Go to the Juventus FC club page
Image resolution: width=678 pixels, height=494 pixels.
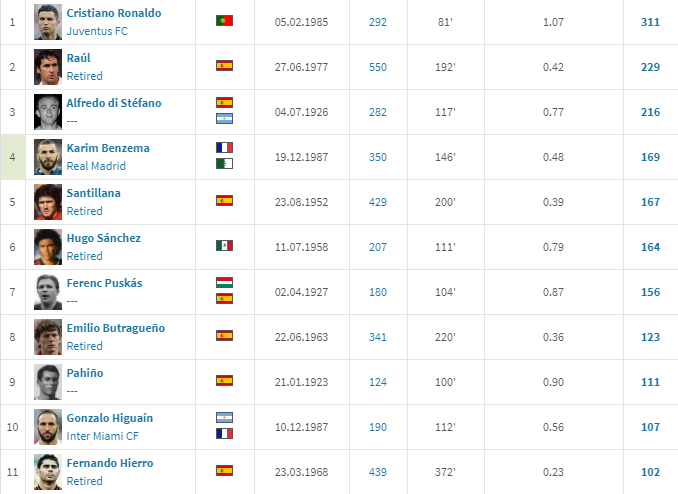tap(97, 31)
